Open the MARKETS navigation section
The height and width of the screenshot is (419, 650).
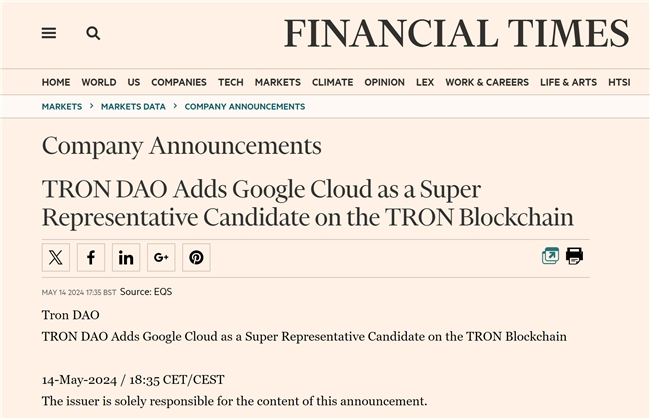(277, 82)
